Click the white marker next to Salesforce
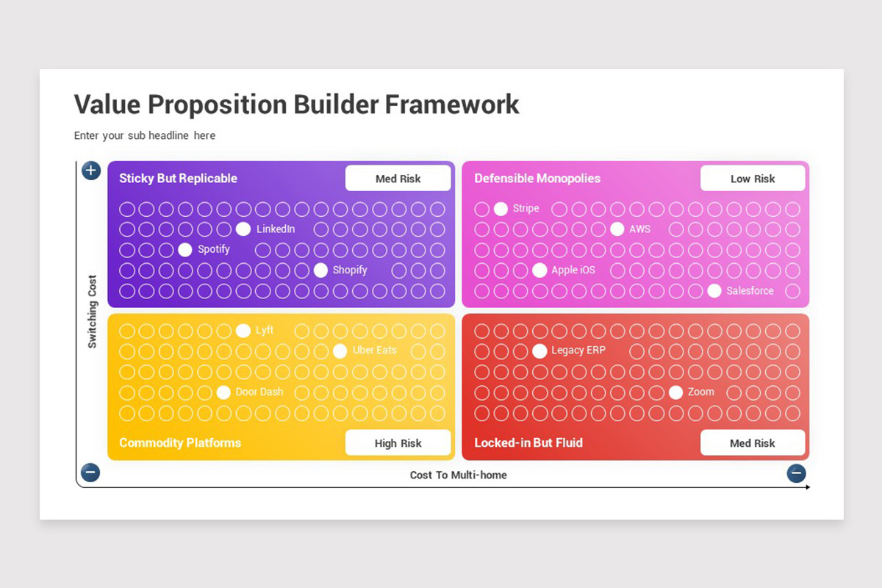 point(714,291)
